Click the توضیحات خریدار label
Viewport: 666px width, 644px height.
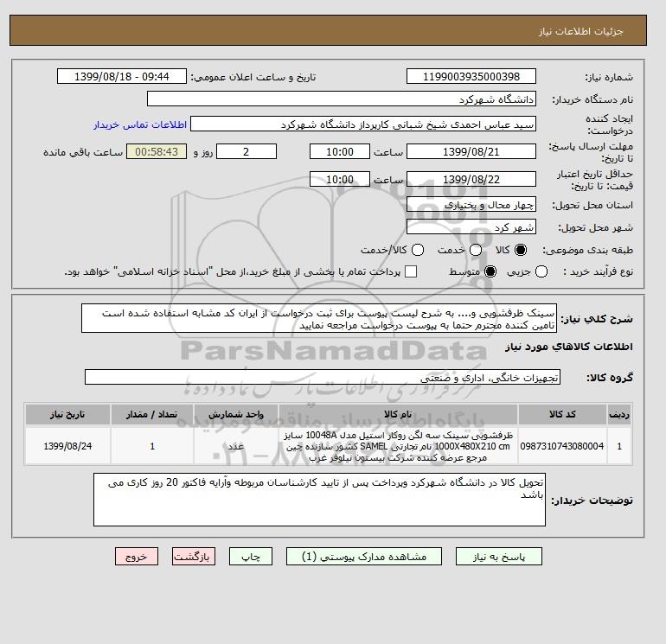pos(592,501)
